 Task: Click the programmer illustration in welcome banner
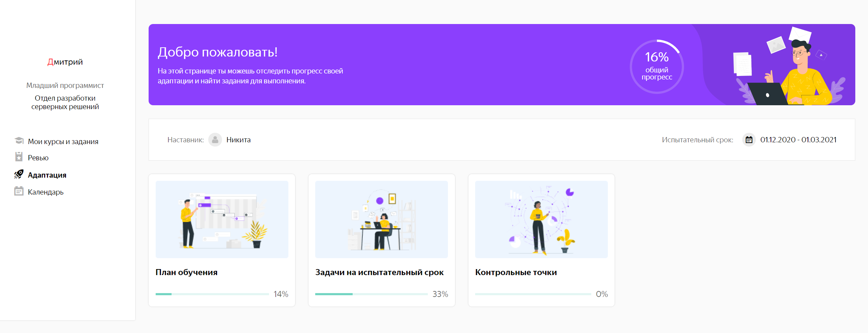[x=789, y=66]
